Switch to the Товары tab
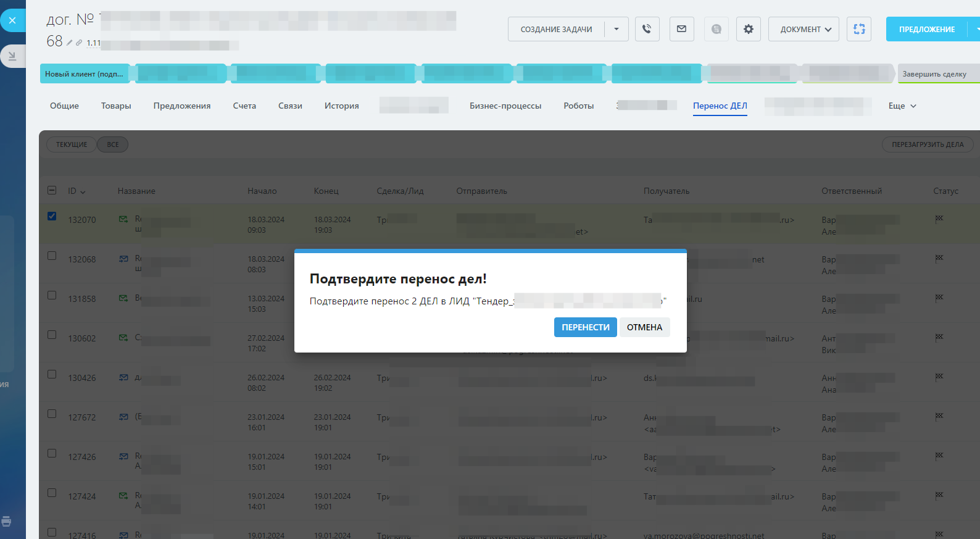Viewport: 980px width, 539px height. pos(116,106)
